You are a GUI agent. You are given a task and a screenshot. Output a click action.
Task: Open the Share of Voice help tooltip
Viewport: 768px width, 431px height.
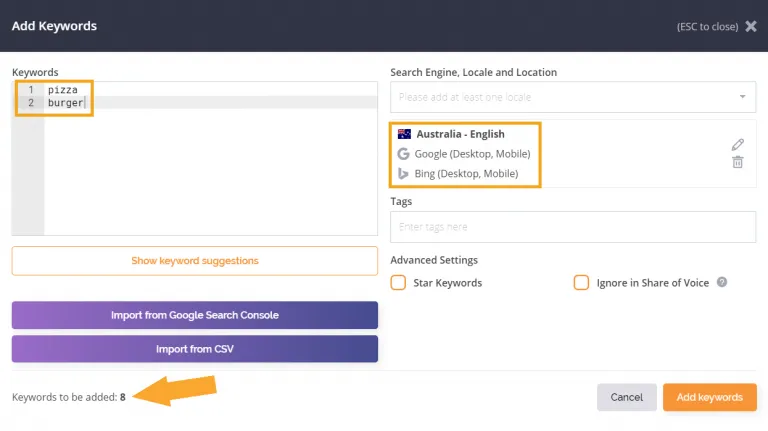[x=722, y=282]
